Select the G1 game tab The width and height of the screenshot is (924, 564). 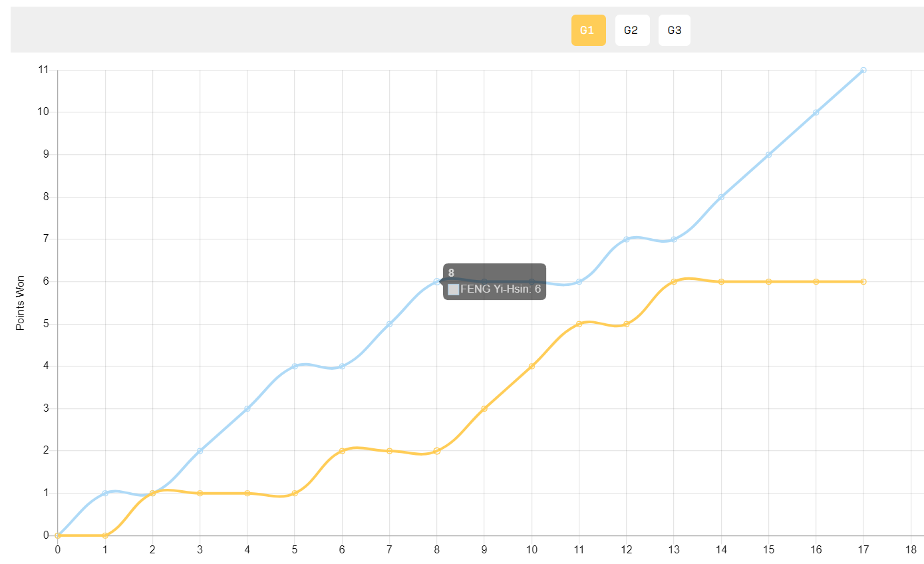click(588, 31)
